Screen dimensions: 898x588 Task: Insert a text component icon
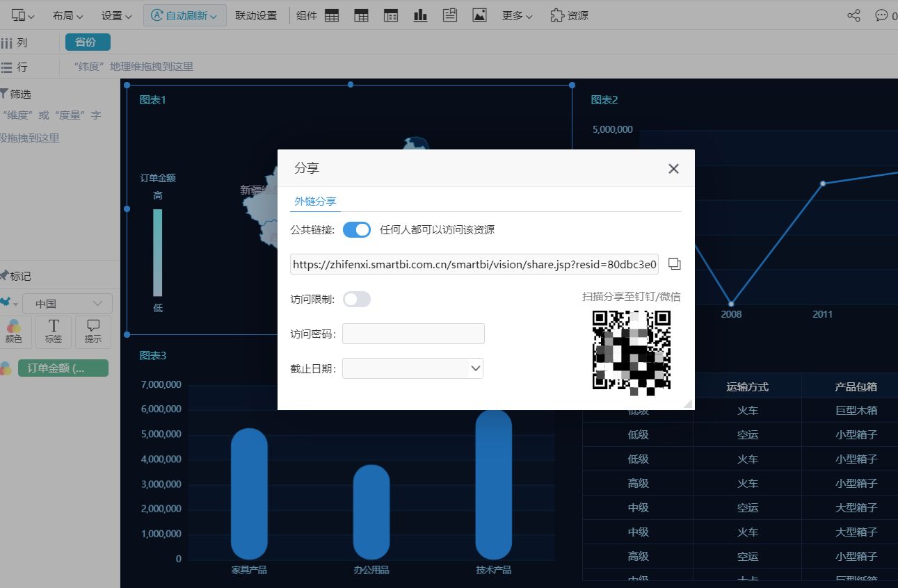point(450,15)
